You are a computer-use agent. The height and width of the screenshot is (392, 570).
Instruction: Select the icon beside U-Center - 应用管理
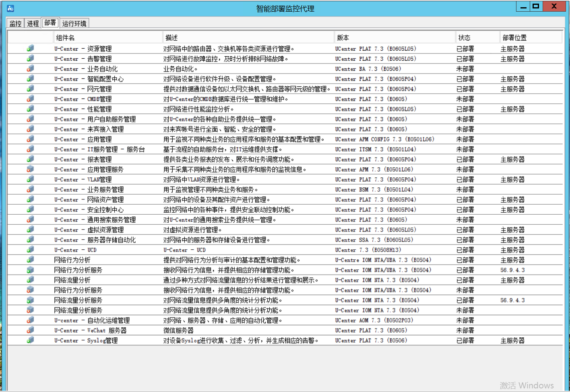pos(31,139)
